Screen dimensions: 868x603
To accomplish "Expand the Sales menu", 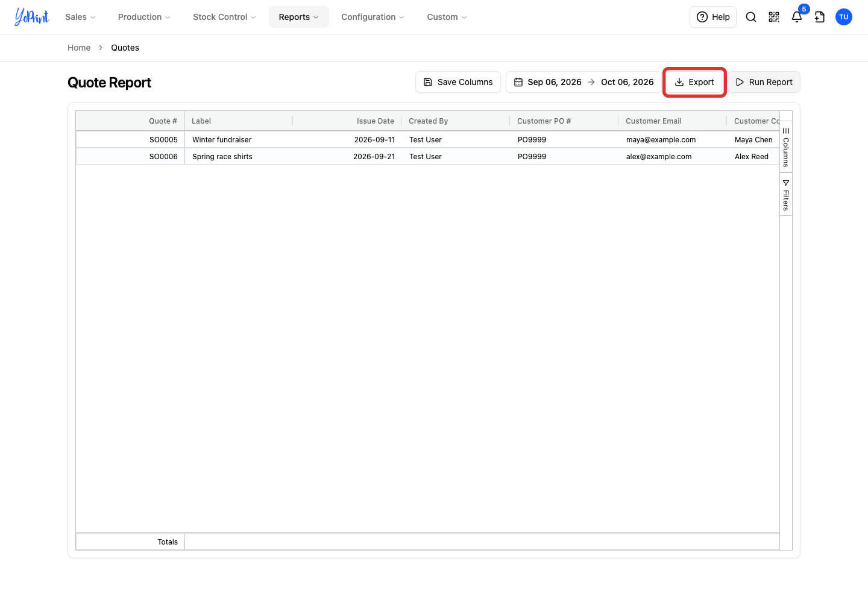I will pos(80,17).
